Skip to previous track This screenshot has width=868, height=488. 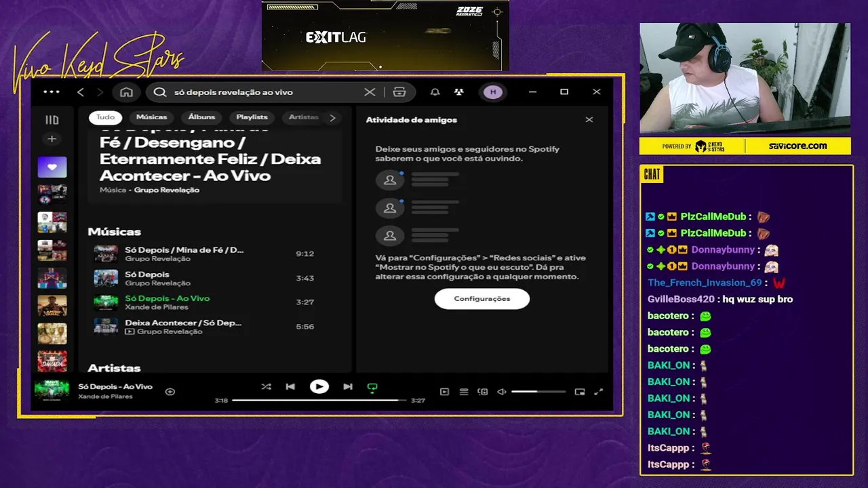pos(290,387)
